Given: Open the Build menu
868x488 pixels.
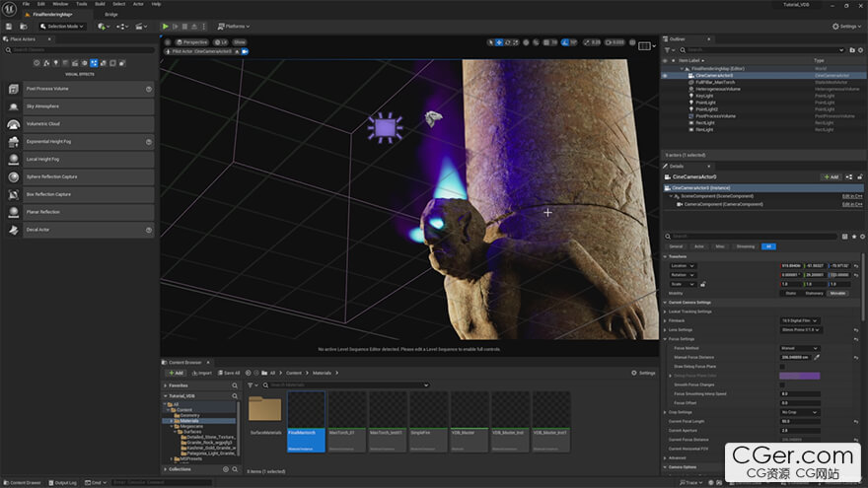Looking at the screenshot, I should point(100,4).
